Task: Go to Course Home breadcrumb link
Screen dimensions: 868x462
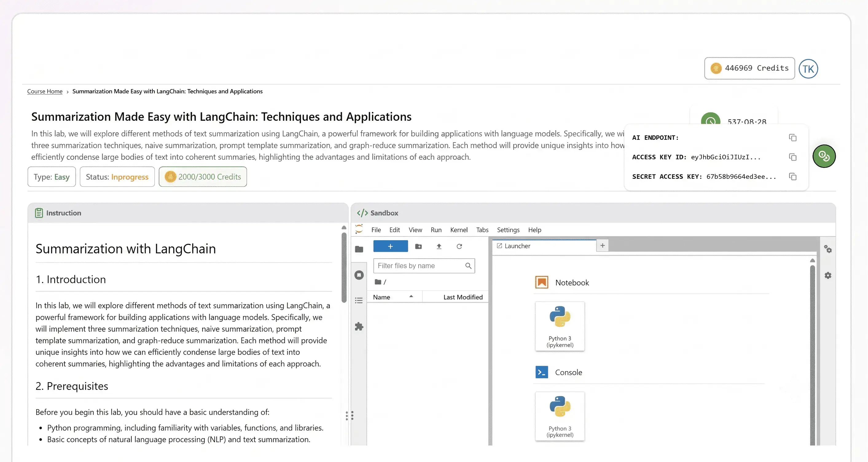Action: coord(45,91)
